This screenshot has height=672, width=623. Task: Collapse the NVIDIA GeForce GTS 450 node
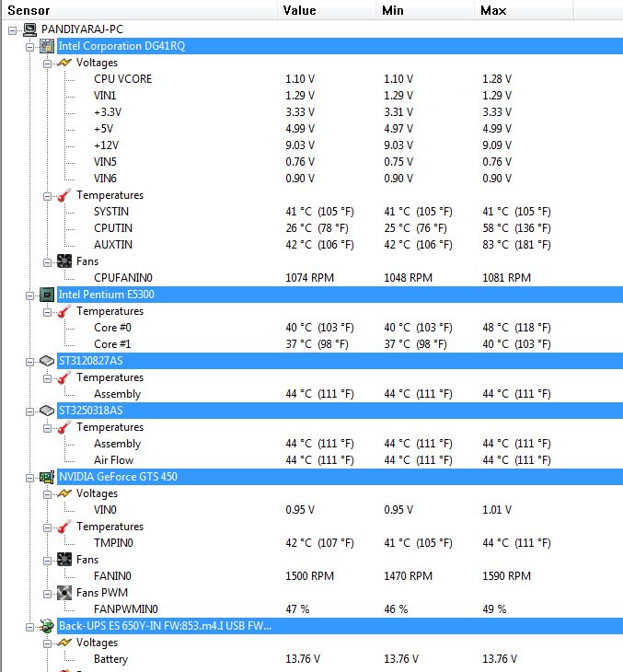[x=29, y=478]
